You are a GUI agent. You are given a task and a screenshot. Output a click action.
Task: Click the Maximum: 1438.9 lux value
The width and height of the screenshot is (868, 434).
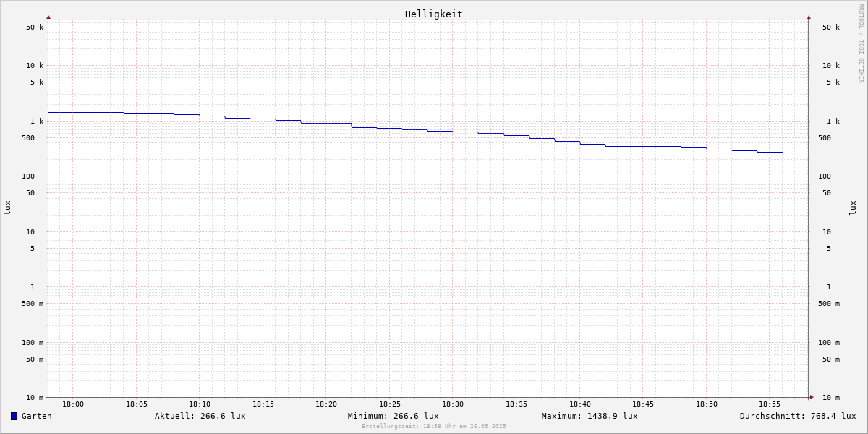point(589,416)
